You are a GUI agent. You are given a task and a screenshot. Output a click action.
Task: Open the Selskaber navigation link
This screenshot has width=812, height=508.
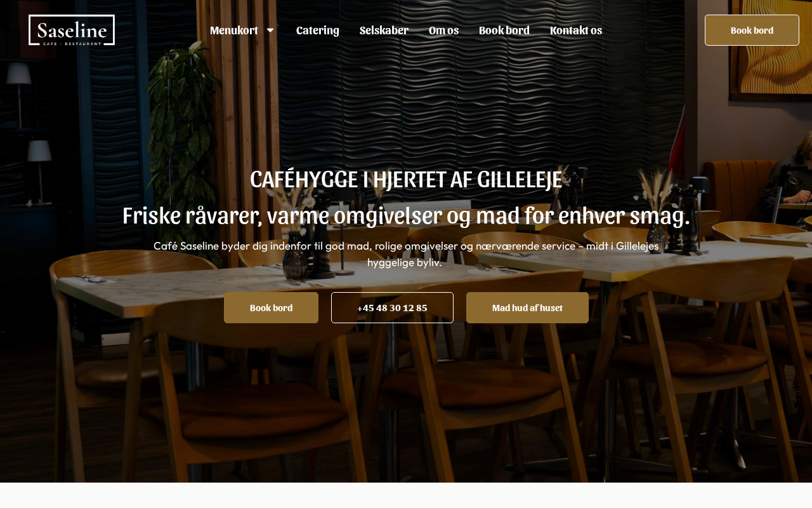(x=384, y=30)
